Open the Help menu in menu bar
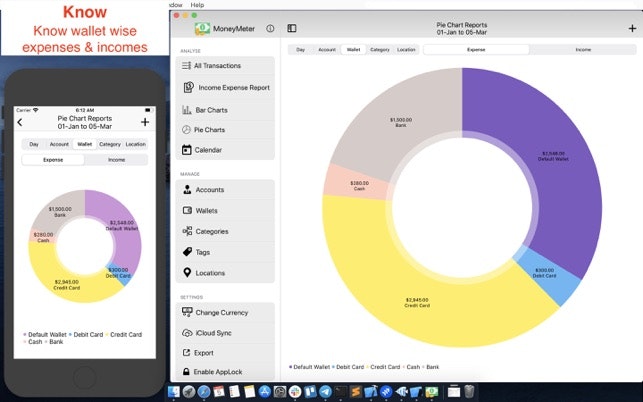Screen dimensions: 643x402 point(197,5)
